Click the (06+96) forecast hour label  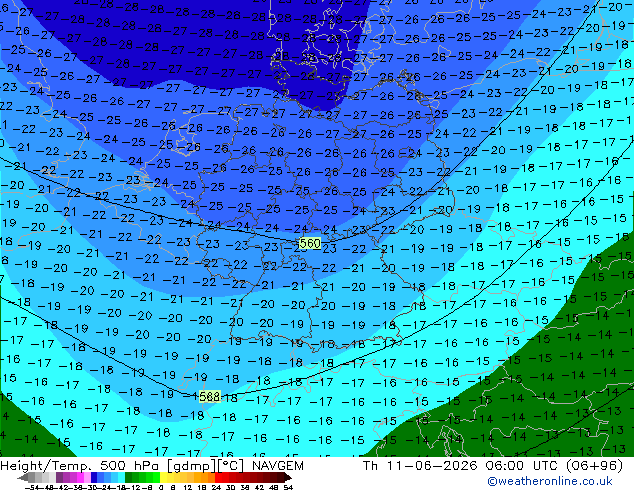[x=594, y=466]
